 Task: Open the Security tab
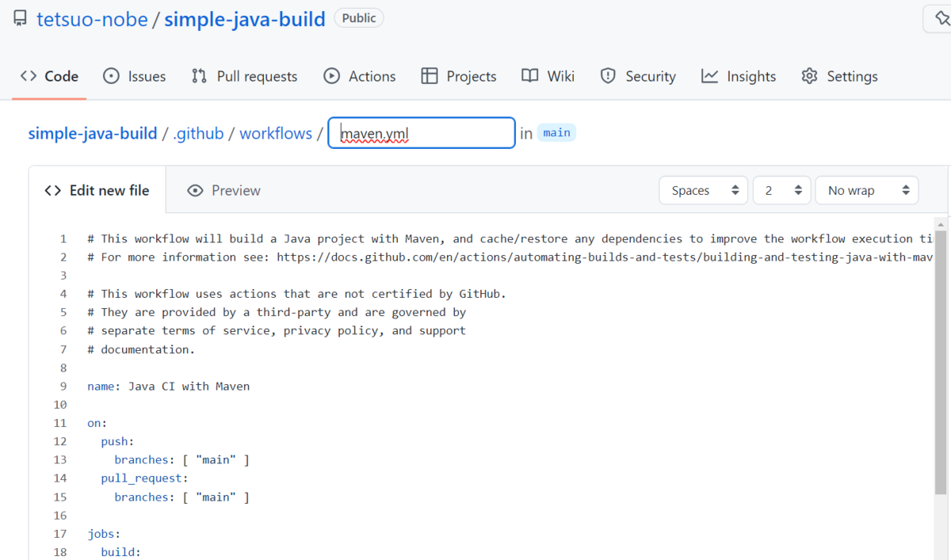pos(638,76)
